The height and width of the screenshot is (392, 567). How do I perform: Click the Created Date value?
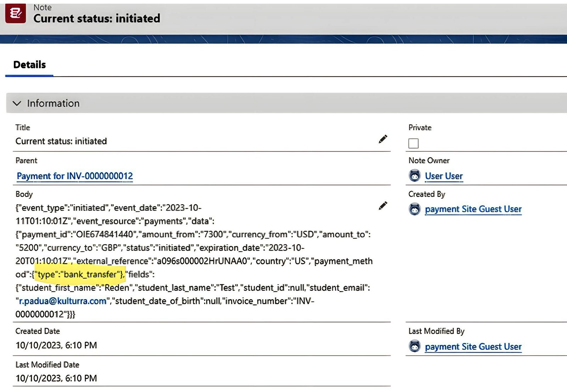[x=56, y=345]
